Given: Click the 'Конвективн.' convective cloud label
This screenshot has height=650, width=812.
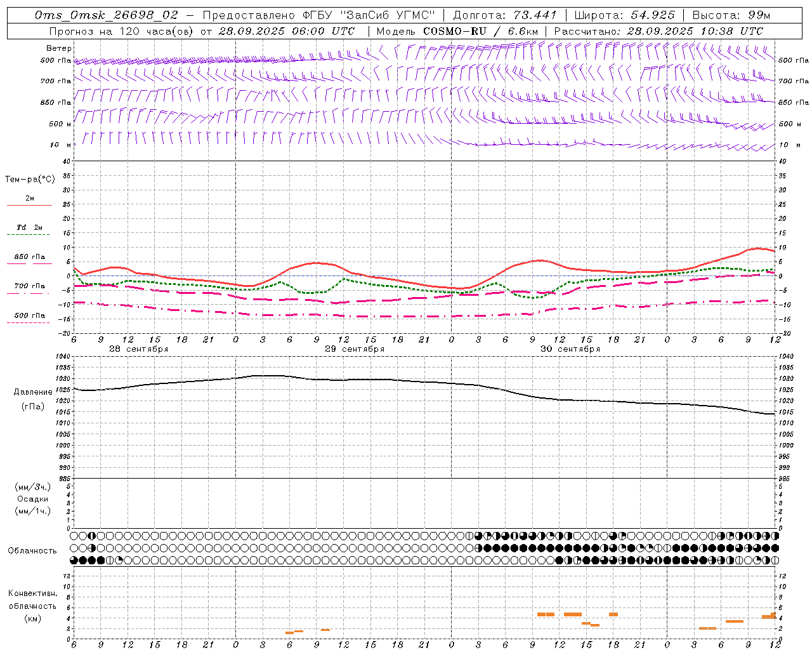Looking at the screenshot, I should coord(32,594).
